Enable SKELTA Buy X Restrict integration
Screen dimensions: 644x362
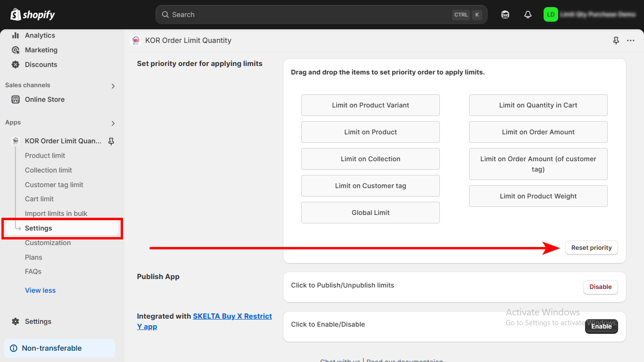pos(601,326)
